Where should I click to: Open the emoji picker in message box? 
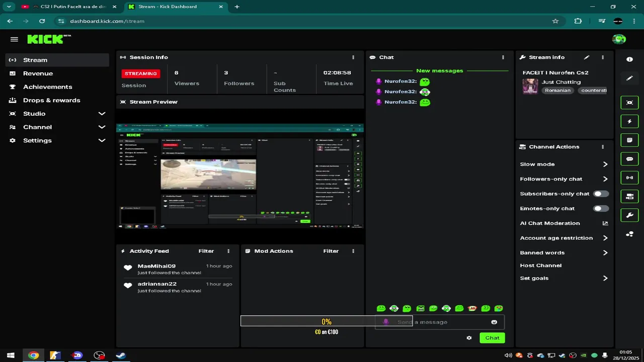[x=494, y=322]
